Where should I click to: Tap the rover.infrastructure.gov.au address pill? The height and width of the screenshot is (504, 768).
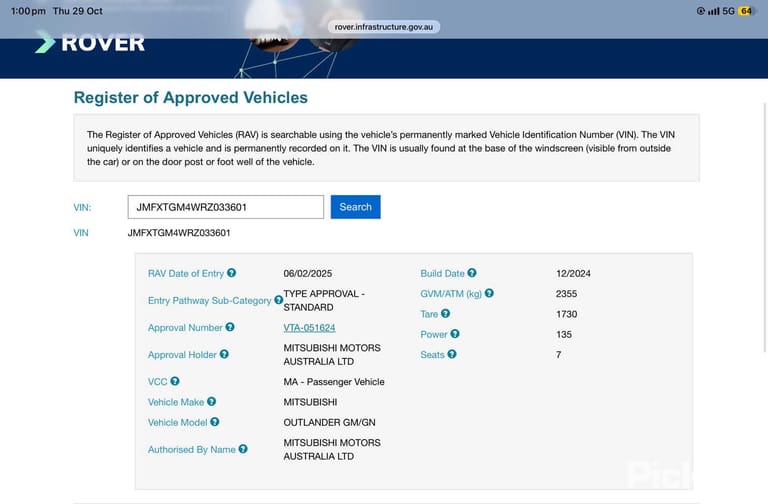pyautogui.click(x=384, y=27)
